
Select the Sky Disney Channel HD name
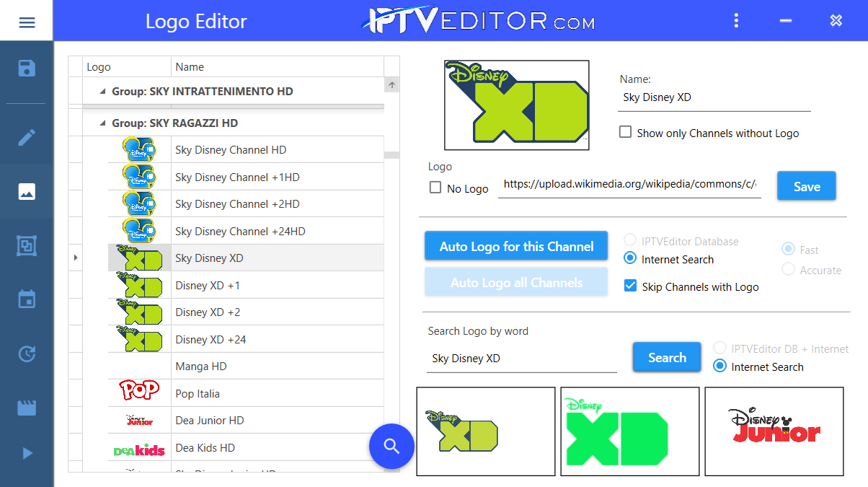(231, 150)
